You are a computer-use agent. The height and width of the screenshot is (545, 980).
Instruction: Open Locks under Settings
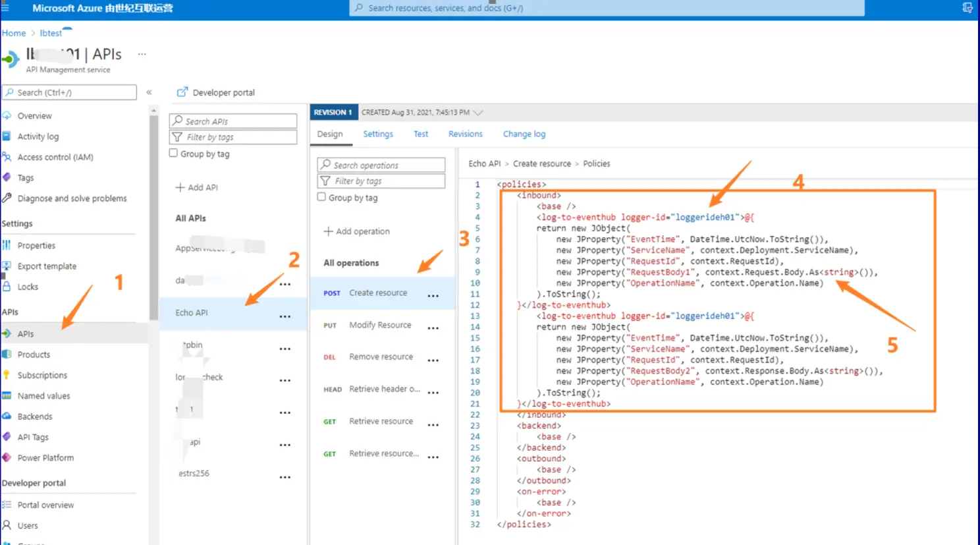click(x=28, y=287)
